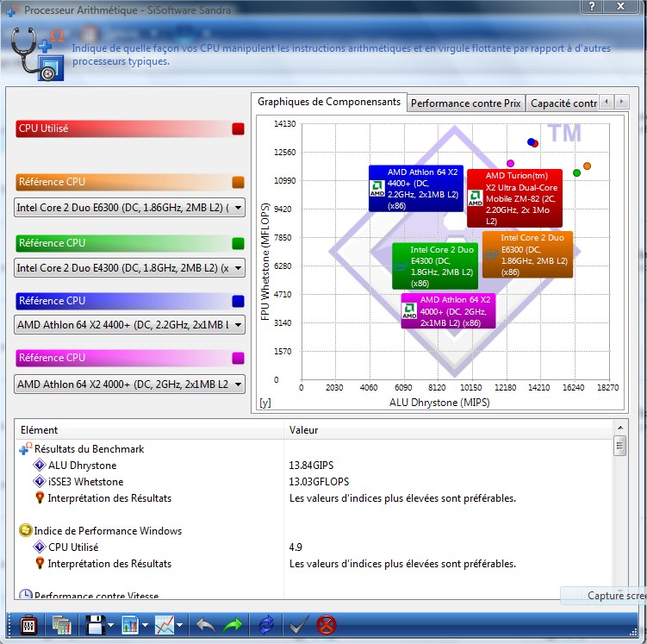This screenshot has width=647, height=644.
Task: Click the AMD logo in the Turion label
Action: [475, 198]
